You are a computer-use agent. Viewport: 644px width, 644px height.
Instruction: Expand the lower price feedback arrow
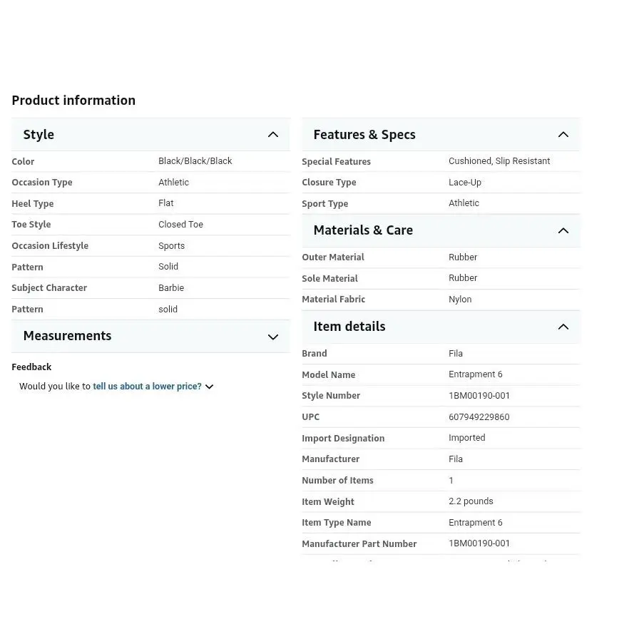pyautogui.click(x=210, y=387)
